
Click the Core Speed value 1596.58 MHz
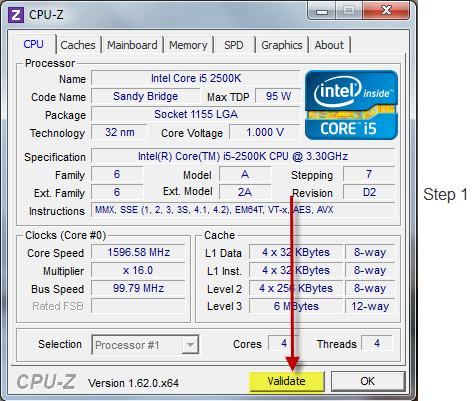pos(138,252)
